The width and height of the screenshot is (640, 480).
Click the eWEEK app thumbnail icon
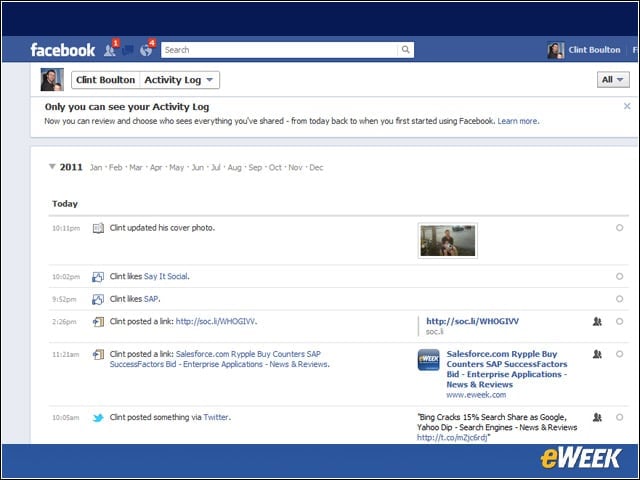click(x=429, y=360)
